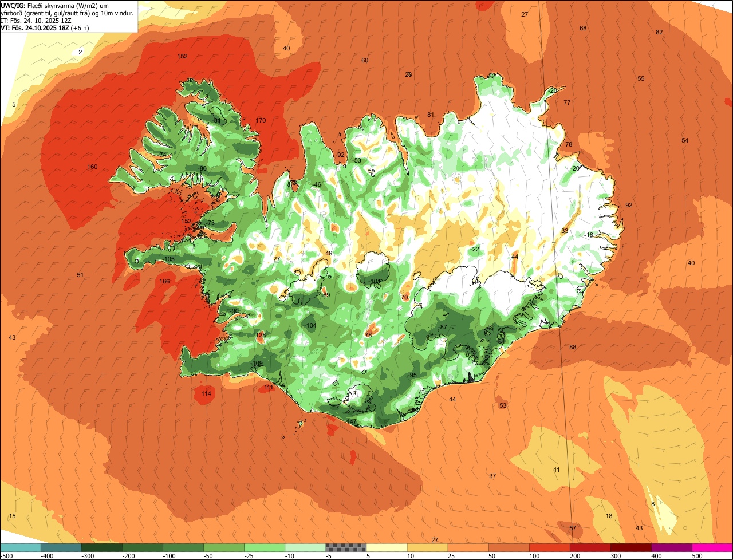Image resolution: width=733 pixels, height=560 pixels.
Task: Click the map value '53'
Action: (503, 405)
